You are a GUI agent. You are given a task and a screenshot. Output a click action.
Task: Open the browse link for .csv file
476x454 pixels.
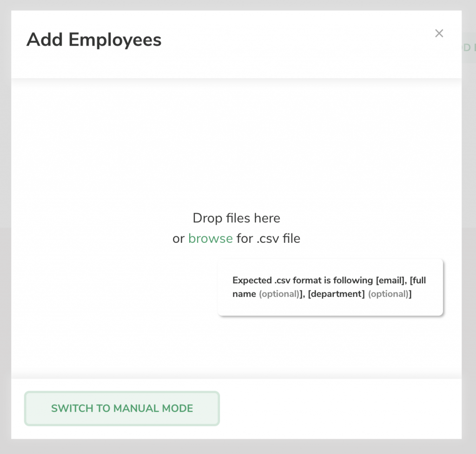211,239
